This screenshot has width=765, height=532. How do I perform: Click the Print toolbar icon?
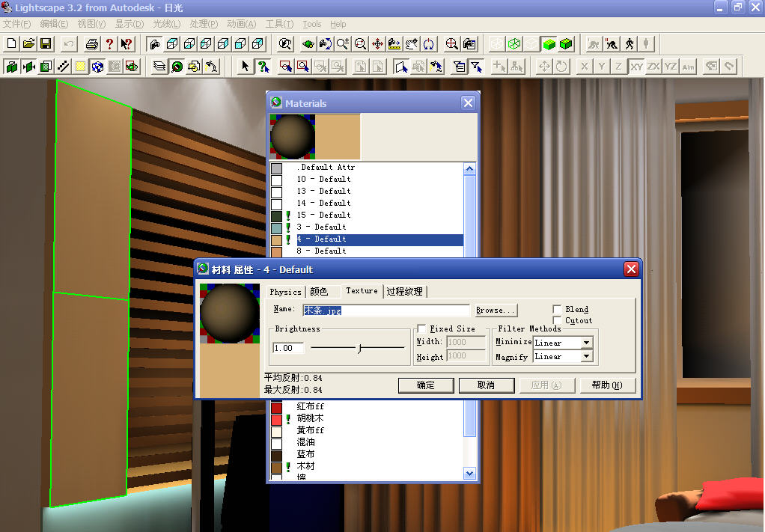92,44
